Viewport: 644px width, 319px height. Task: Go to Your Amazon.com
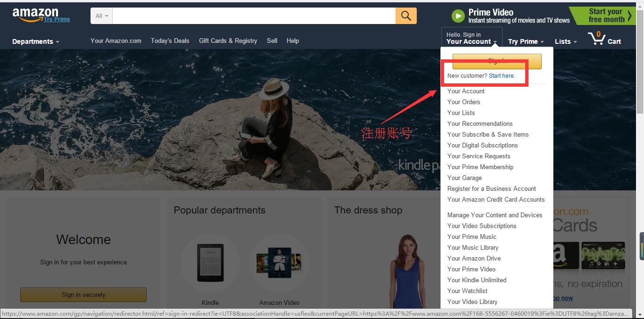pyautogui.click(x=116, y=41)
